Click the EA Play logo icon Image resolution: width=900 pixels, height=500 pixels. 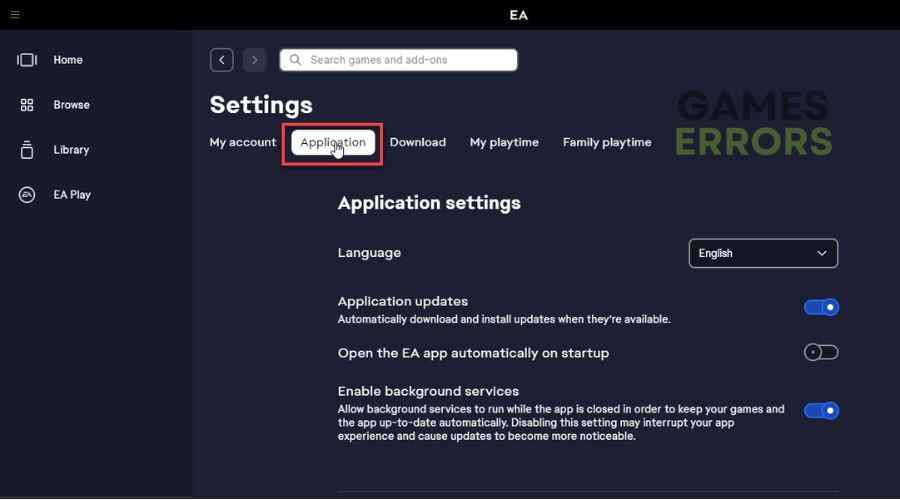[x=27, y=195]
